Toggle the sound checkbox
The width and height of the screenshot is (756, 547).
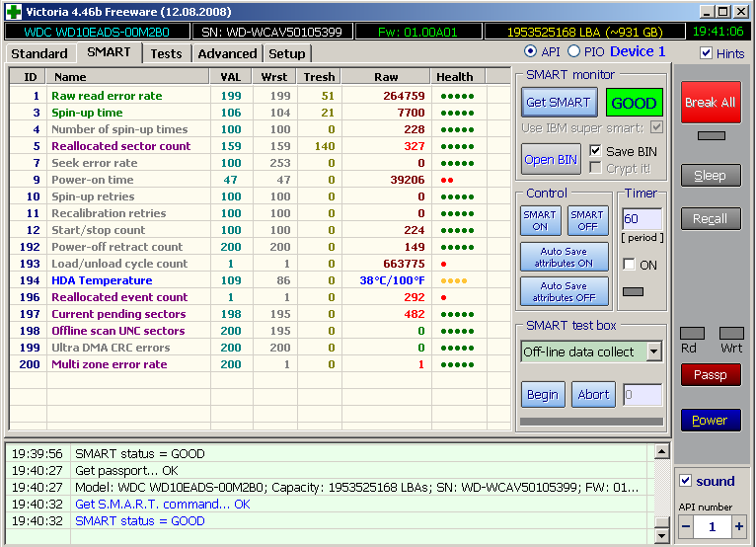point(686,482)
